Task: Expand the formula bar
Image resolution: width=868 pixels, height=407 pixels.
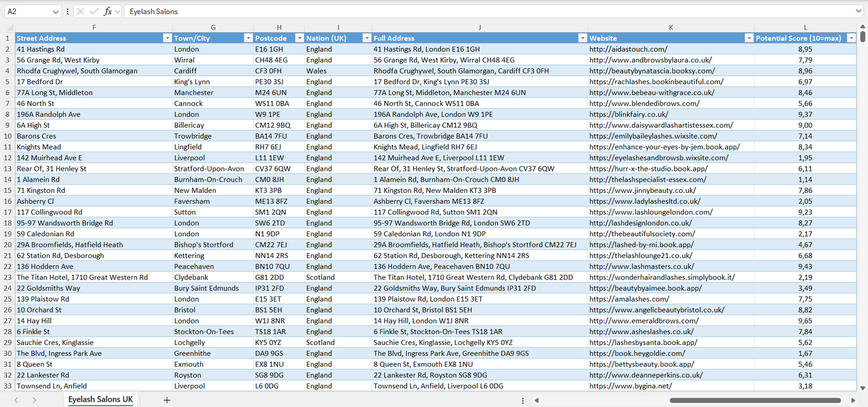Action: (x=858, y=11)
